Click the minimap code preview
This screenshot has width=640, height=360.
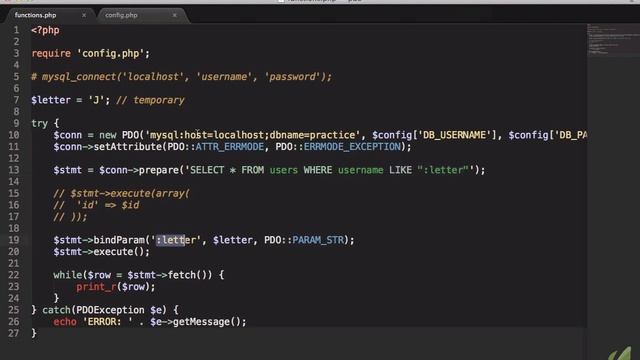[613, 40]
